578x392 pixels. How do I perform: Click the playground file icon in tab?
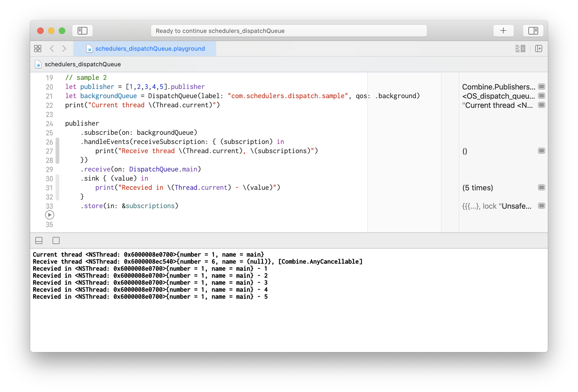pyautogui.click(x=89, y=49)
